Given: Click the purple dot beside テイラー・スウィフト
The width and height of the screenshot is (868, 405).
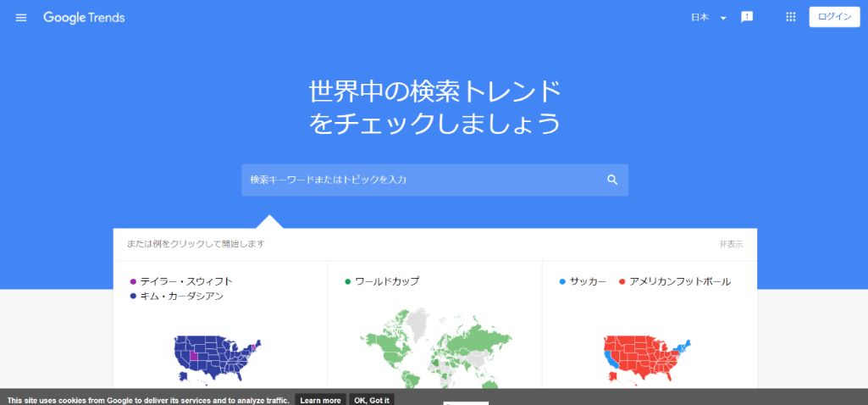Looking at the screenshot, I should [133, 282].
